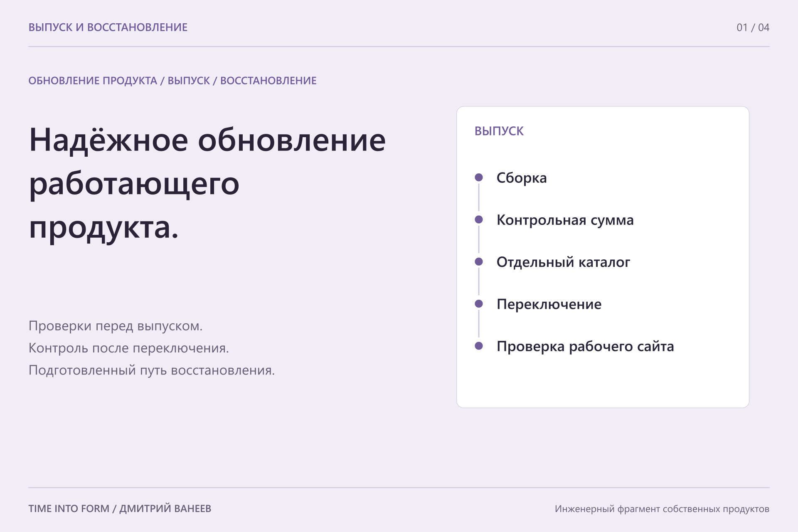798x532 pixels.
Task: Click the timeline dot beside "Отдельный каталог"
Action: click(479, 261)
